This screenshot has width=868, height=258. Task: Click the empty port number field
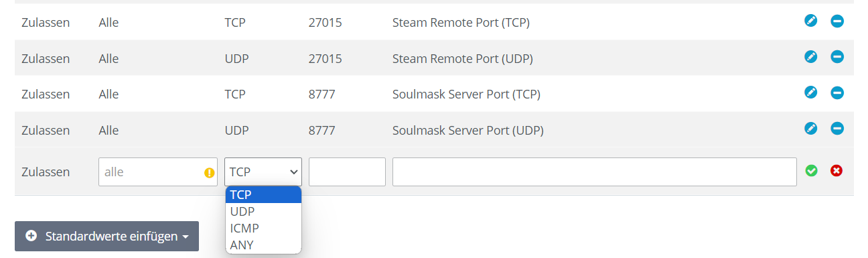[x=347, y=172]
